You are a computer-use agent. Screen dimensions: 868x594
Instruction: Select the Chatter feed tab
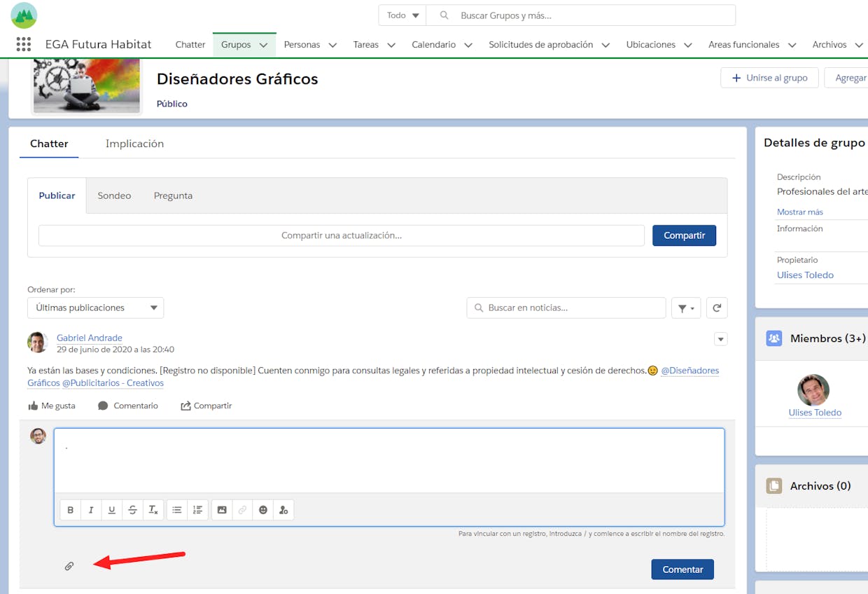tap(49, 144)
